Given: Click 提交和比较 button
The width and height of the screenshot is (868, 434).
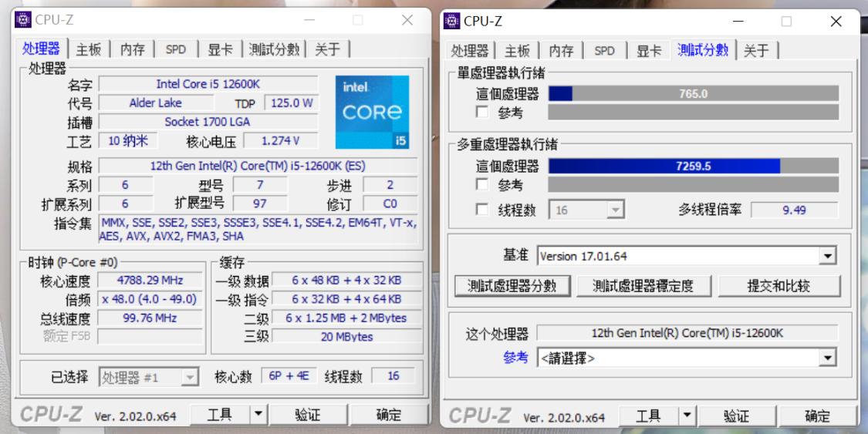Looking at the screenshot, I should (778, 286).
